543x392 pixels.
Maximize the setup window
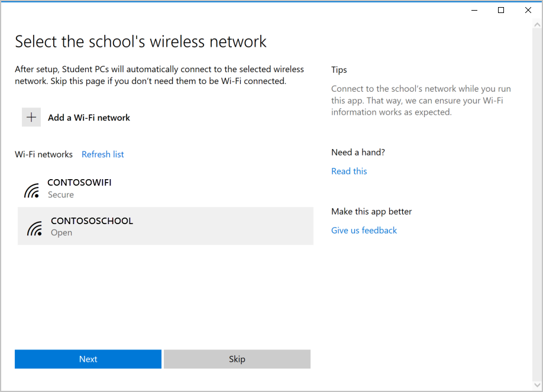tap(501, 10)
